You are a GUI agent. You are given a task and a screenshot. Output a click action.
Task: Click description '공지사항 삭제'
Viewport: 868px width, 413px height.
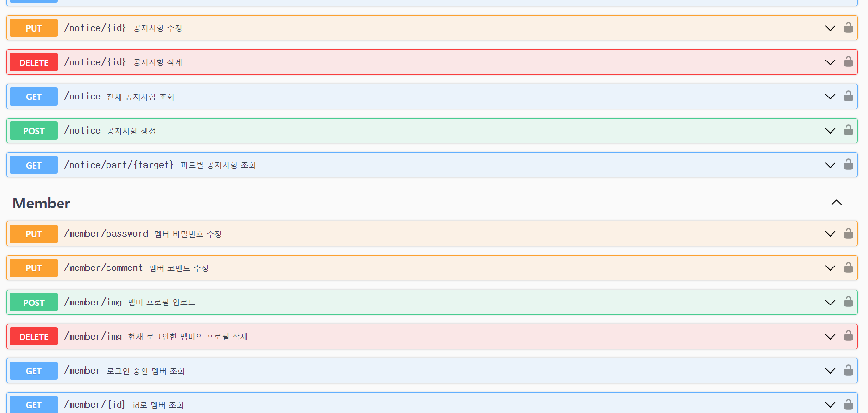click(158, 62)
